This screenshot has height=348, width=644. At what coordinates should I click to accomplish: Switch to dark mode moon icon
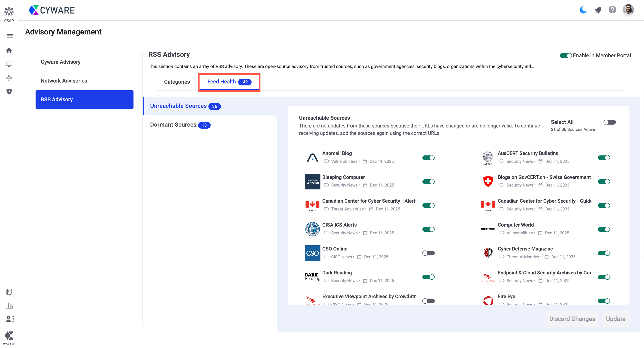pos(583,10)
